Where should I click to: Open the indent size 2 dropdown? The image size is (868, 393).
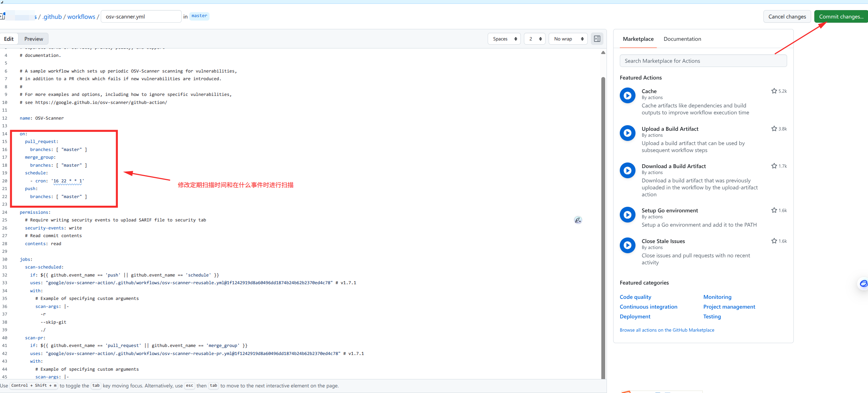[535, 39]
